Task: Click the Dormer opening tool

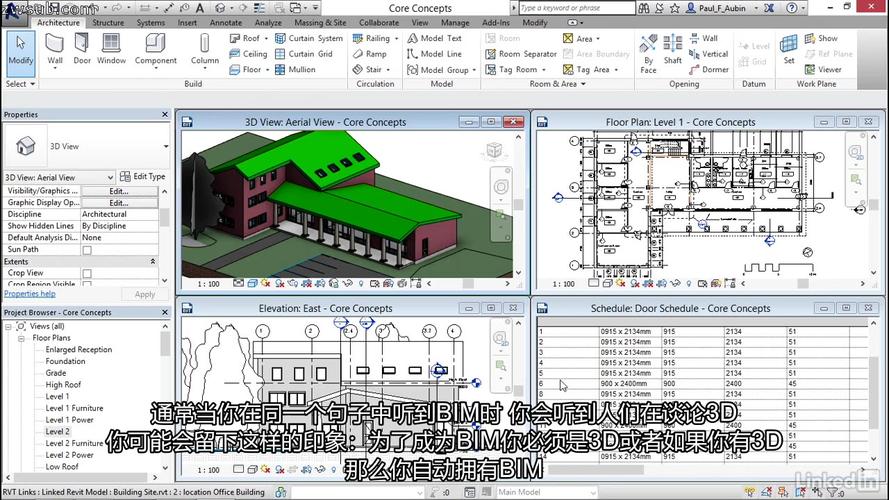Action: click(x=709, y=70)
